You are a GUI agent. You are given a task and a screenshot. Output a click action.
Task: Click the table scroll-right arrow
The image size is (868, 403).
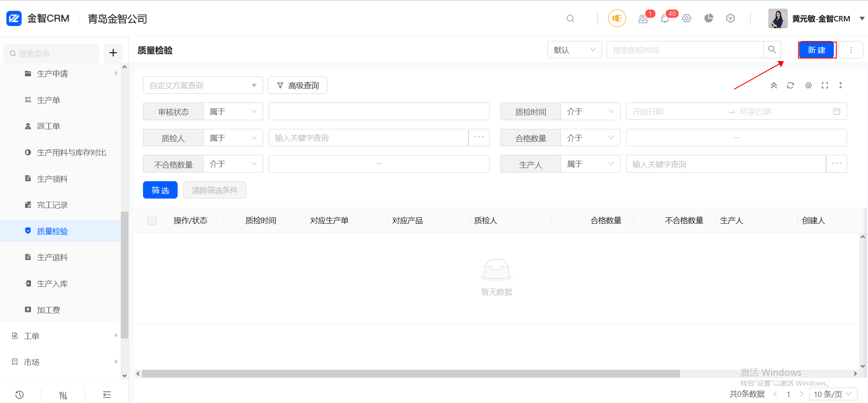click(855, 374)
